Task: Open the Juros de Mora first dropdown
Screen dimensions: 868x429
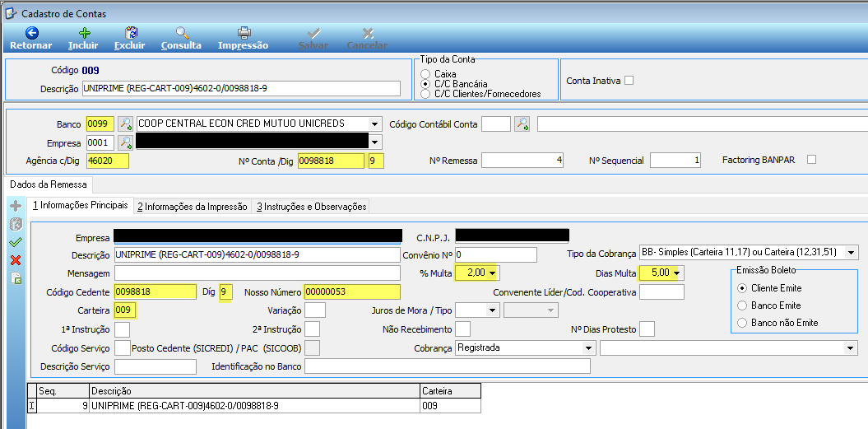Action: click(x=491, y=310)
